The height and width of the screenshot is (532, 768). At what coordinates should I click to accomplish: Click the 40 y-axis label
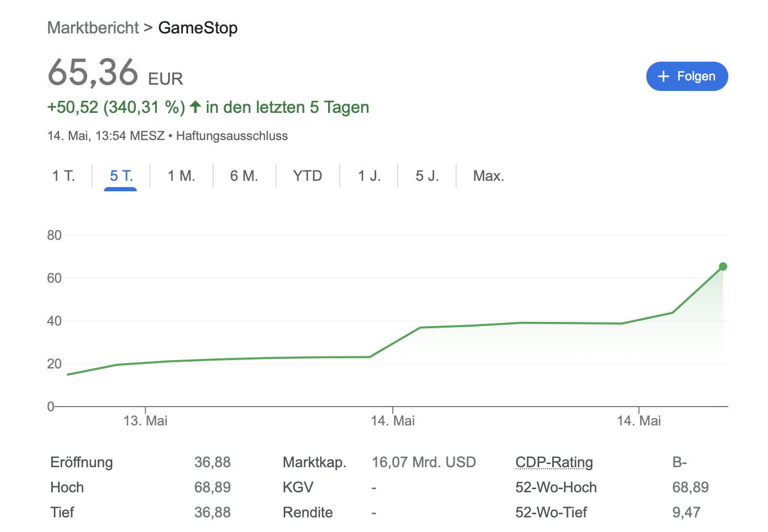54,321
